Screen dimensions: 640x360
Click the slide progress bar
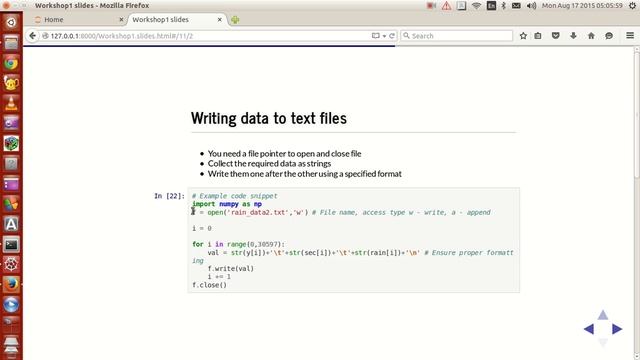coord(329,46)
